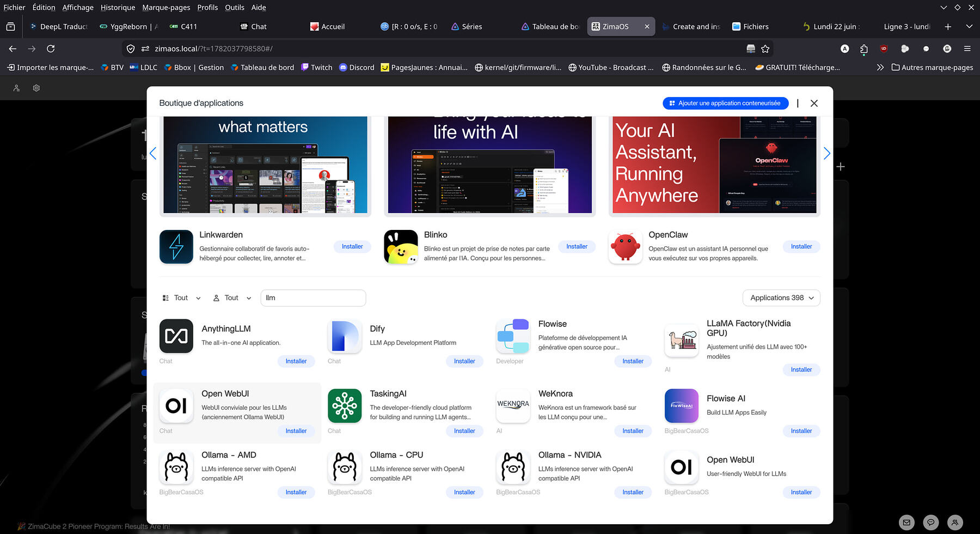Select the Flowise app icon
The image size is (980, 534).
click(513, 336)
